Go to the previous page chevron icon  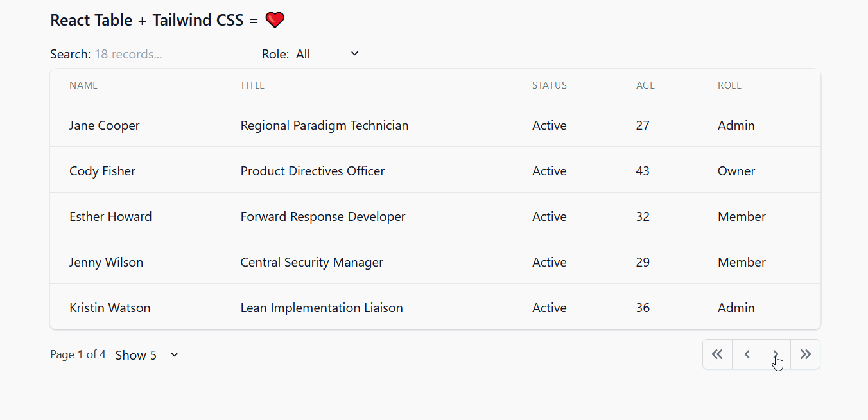click(747, 354)
